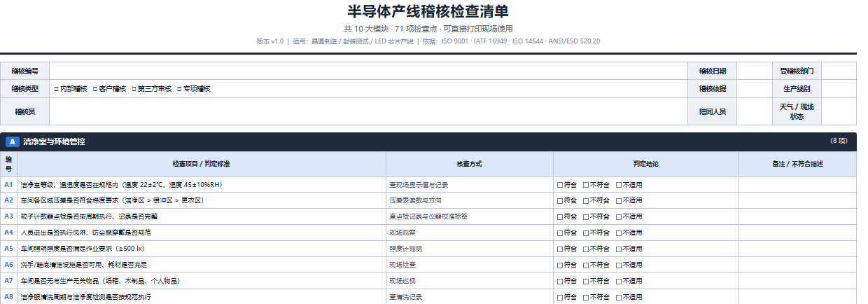Image resolution: width=868 pixels, height=304 pixels.
Task: Mark row A5 as 不适用
Action: tap(618, 249)
